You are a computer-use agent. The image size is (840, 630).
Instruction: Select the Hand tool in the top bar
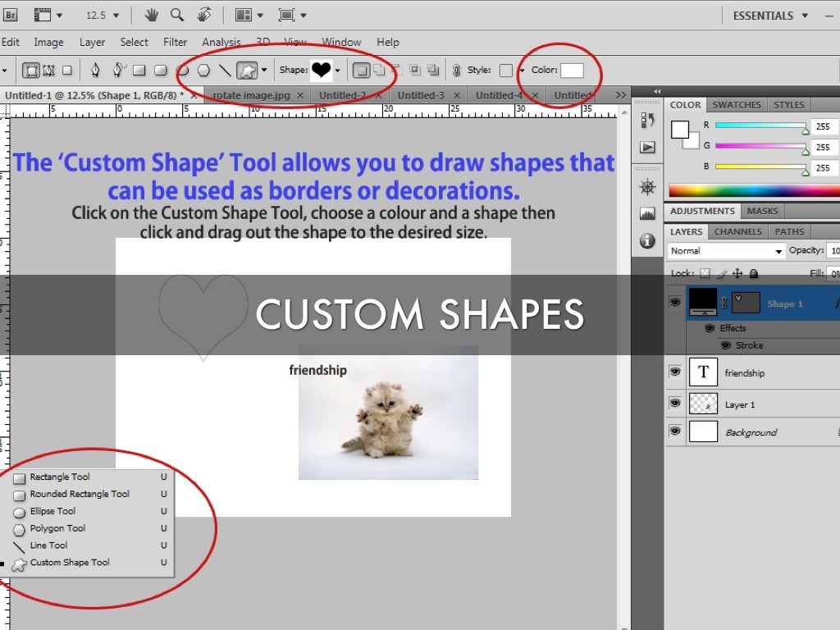152,16
